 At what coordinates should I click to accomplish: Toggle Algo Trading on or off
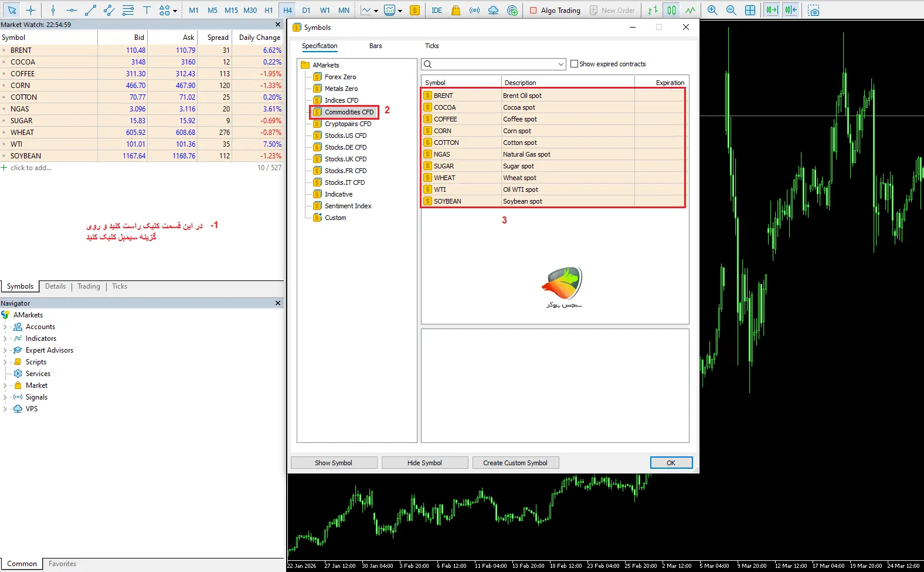click(555, 10)
